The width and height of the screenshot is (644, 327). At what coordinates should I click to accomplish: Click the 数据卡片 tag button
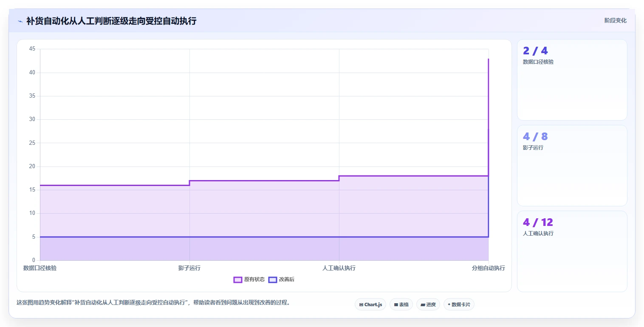click(459, 304)
